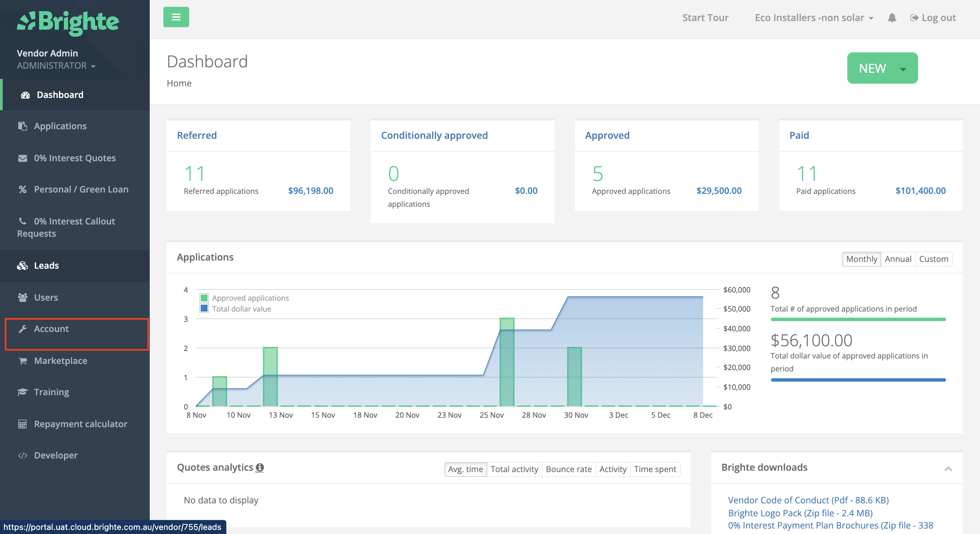Click the Applications documents icon
This screenshot has height=534, width=980.
pyautogui.click(x=23, y=126)
